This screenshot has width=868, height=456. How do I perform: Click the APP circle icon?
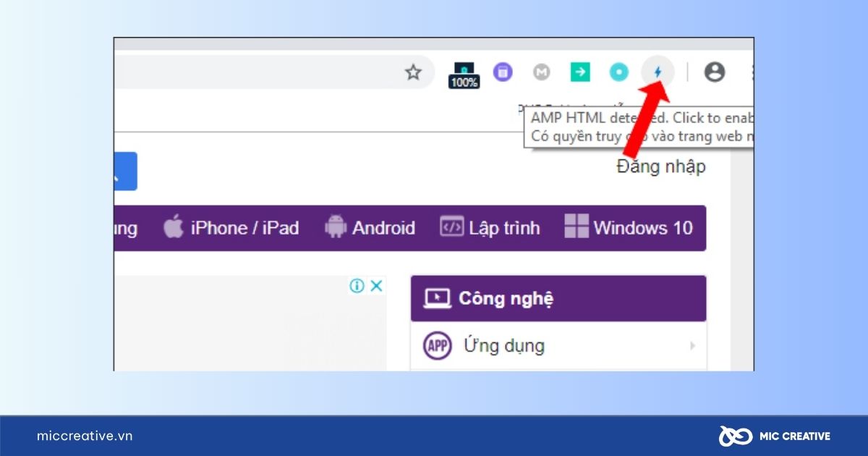point(437,346)
